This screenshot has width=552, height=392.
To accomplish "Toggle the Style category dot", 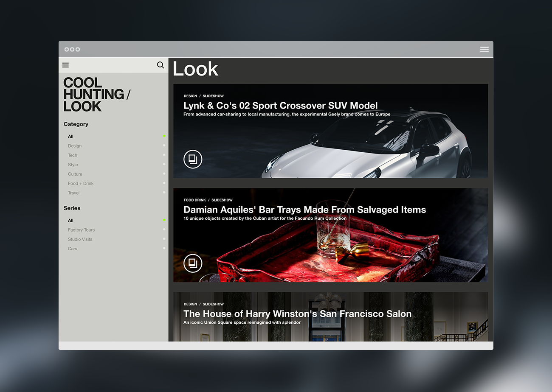I will pyautogui.click(x=164, y=164).
